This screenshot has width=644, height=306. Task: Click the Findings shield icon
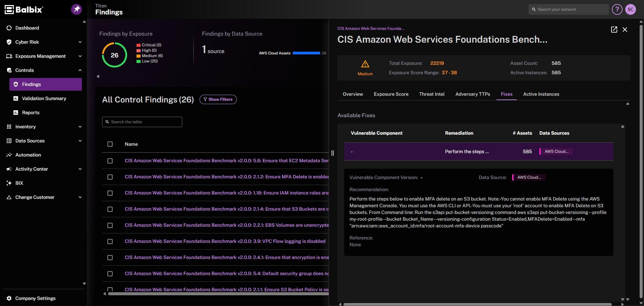pos(16,84)
